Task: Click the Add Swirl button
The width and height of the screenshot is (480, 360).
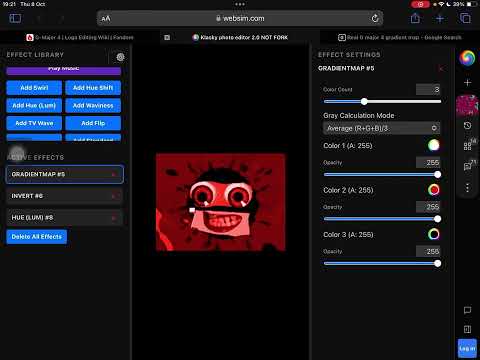Action: (34, 88)
